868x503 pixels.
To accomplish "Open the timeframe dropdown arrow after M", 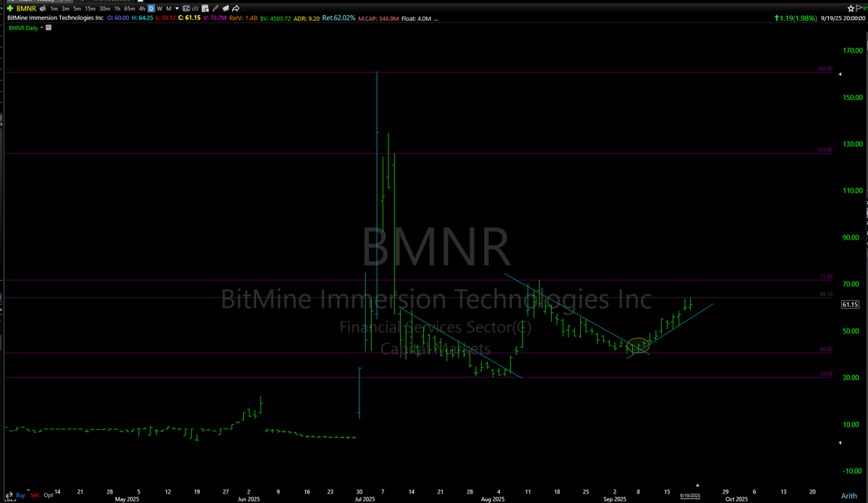I will coord(177,9).
